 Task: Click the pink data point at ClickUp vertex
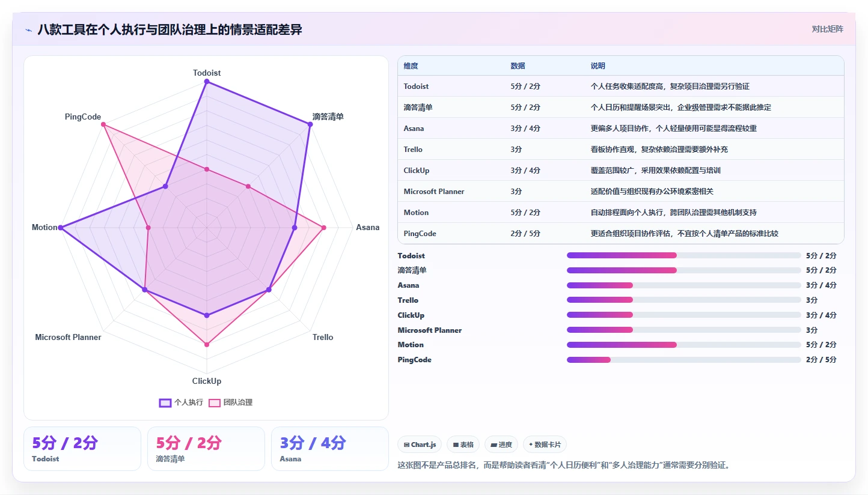(x=207, y=344)
